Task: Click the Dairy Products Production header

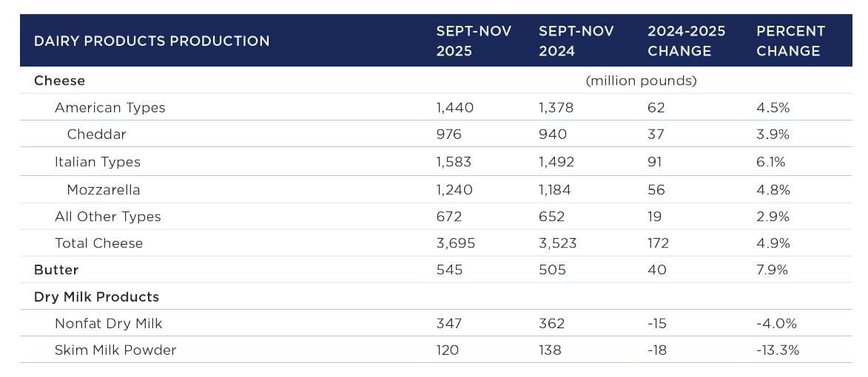Action: (152, 41)
